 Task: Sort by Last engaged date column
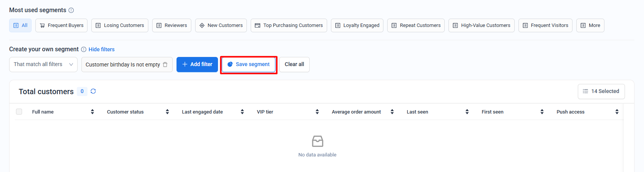[242, 112]
